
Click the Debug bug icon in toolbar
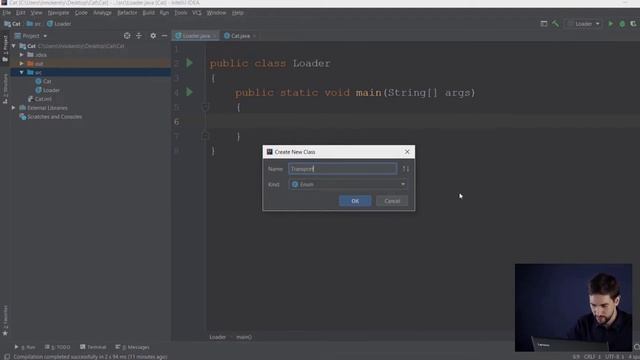pos(622,24)
